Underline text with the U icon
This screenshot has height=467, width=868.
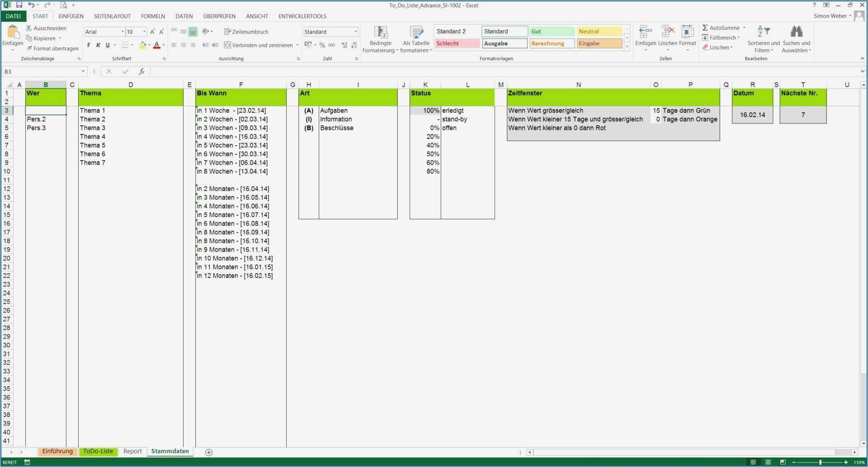[107, 45]
